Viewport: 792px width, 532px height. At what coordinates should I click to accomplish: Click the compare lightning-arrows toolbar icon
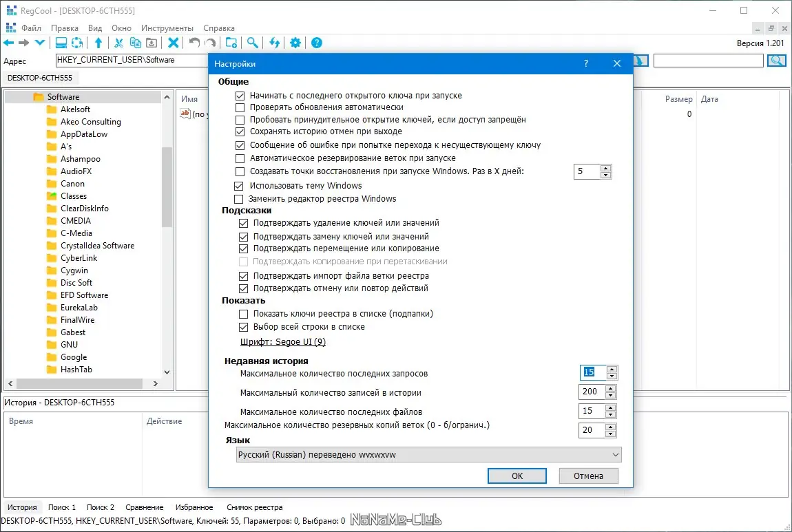[274, 43]
